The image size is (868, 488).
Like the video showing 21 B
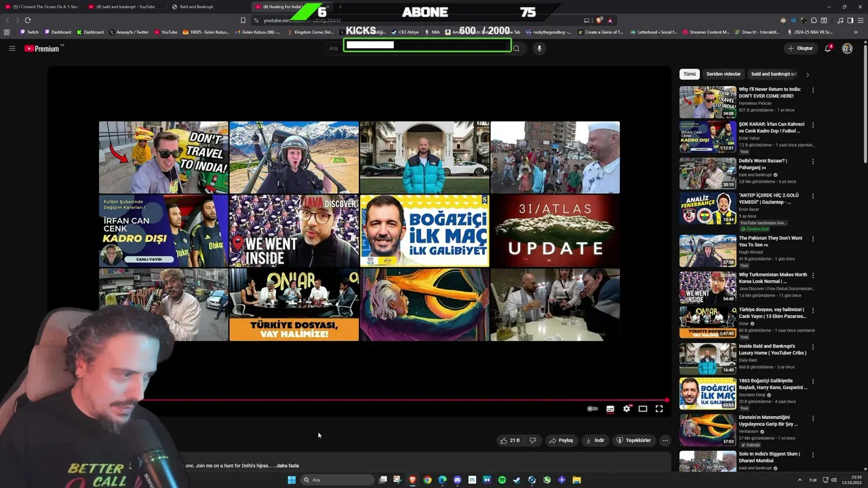510,441
